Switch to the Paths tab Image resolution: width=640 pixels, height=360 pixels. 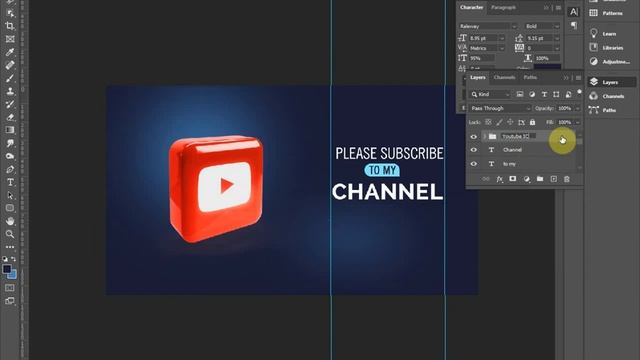pos(530,77)
